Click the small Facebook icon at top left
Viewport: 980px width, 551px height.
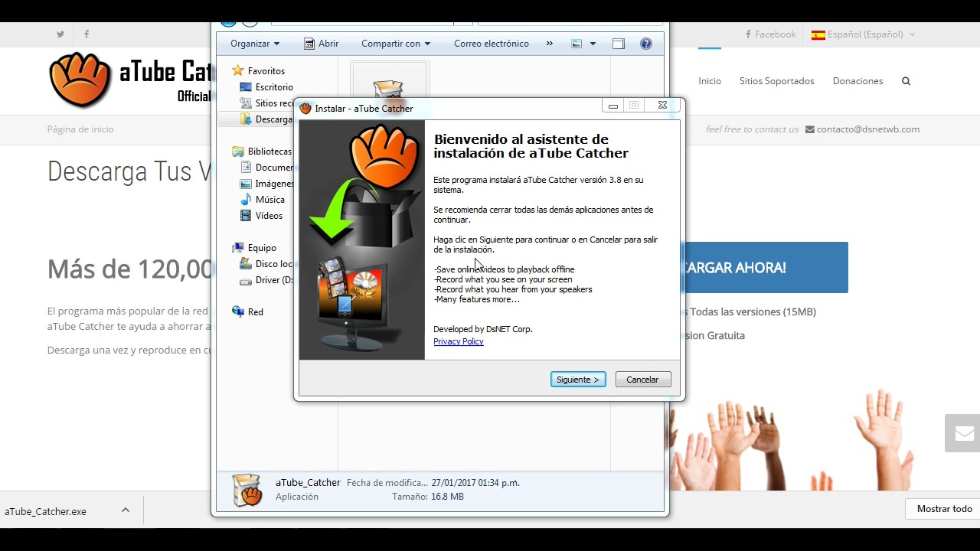pyautogui.click(x=87, y=34)
